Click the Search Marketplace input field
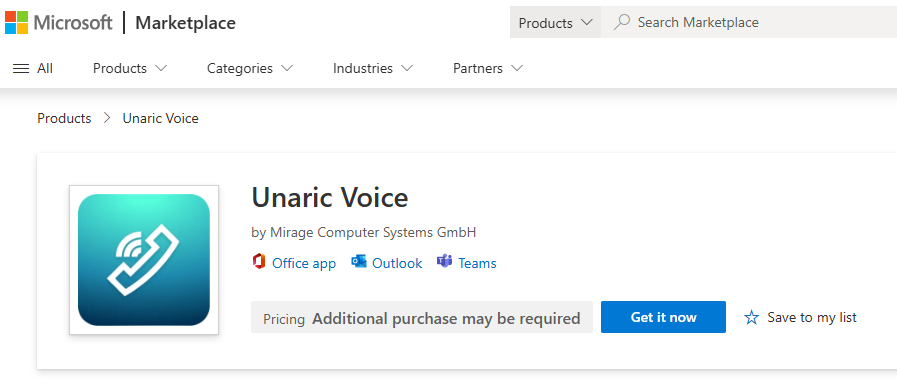 [749, 23]
